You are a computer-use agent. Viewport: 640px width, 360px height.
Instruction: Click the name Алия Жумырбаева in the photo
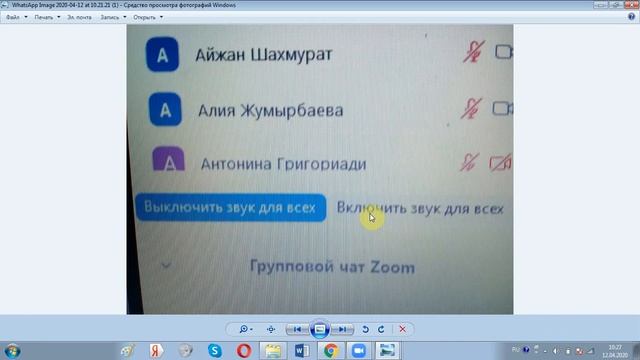tap(270, 110)
